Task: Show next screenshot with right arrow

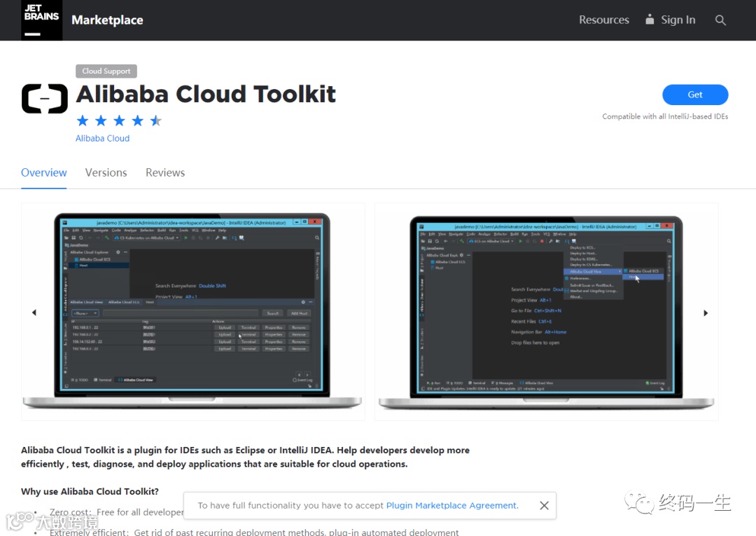Action: [x=706, y=313]
